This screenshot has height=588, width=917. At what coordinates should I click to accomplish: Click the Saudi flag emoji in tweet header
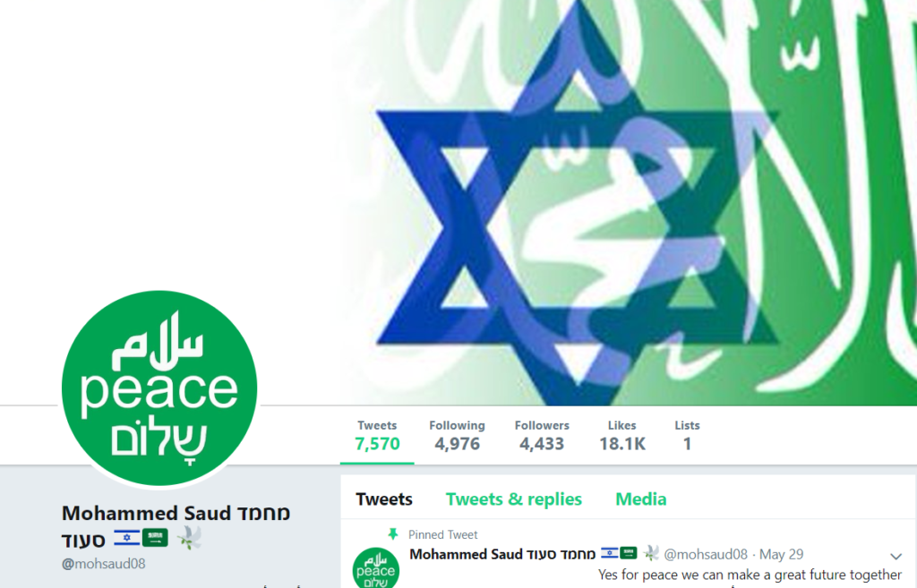click(x=629, y=553)
